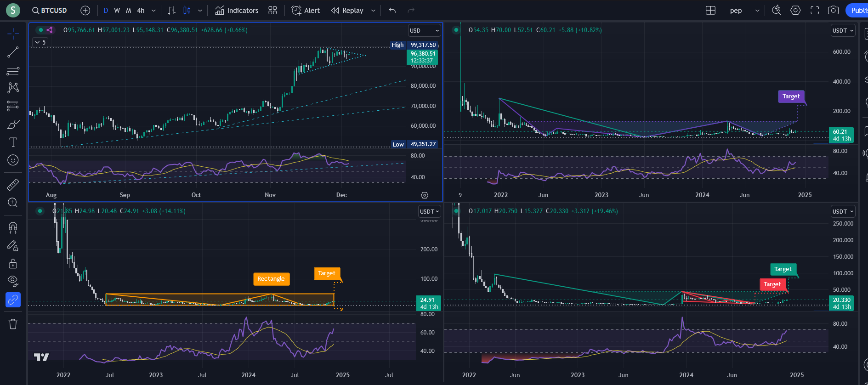This screenshot has width=868, height=385.
Task: Select the bars chart style icon
Action: (x=172, y=10)
